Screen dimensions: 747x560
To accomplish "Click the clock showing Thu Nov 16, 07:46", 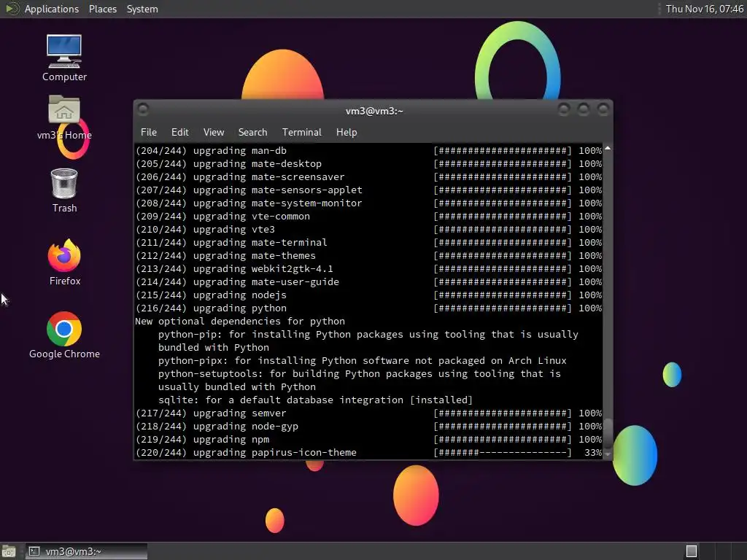I will [704, 9].
